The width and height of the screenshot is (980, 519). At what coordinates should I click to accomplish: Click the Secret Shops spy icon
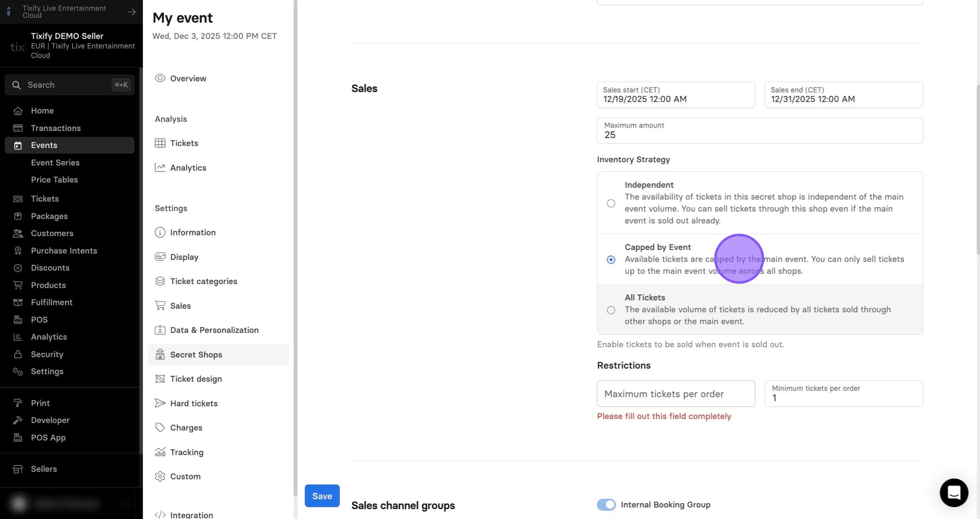tap(160, 354)
